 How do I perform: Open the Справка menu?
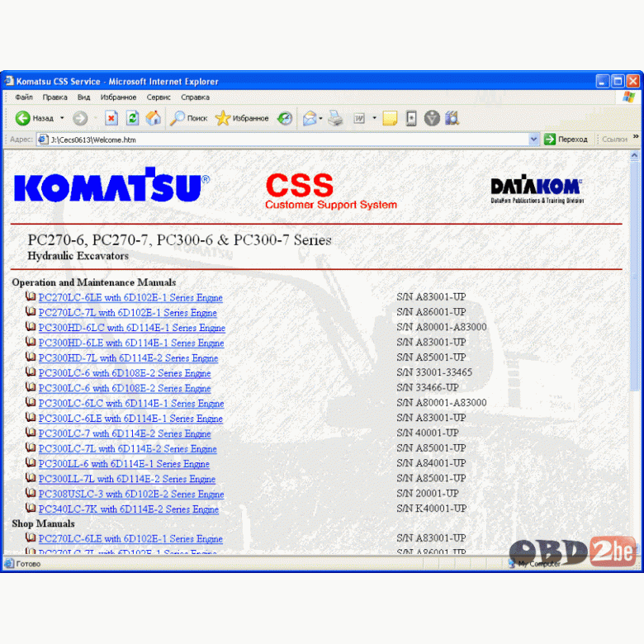tap(195, 97)
